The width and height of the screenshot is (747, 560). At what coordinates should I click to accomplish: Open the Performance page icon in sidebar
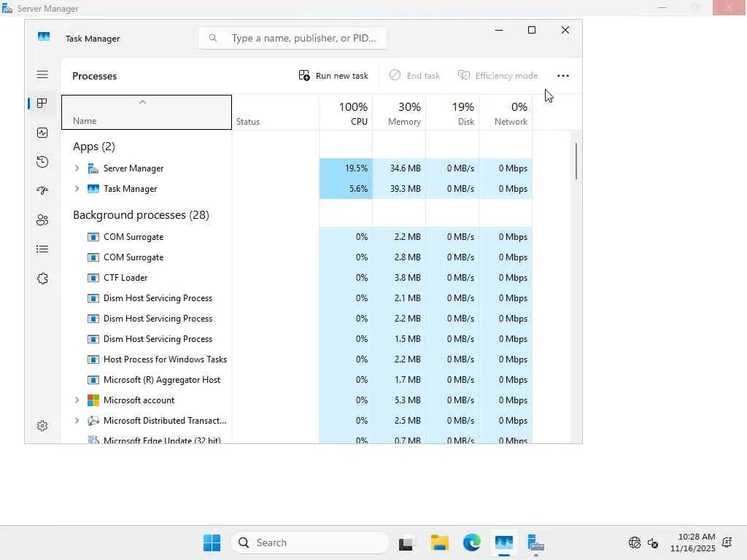(42, 133)
